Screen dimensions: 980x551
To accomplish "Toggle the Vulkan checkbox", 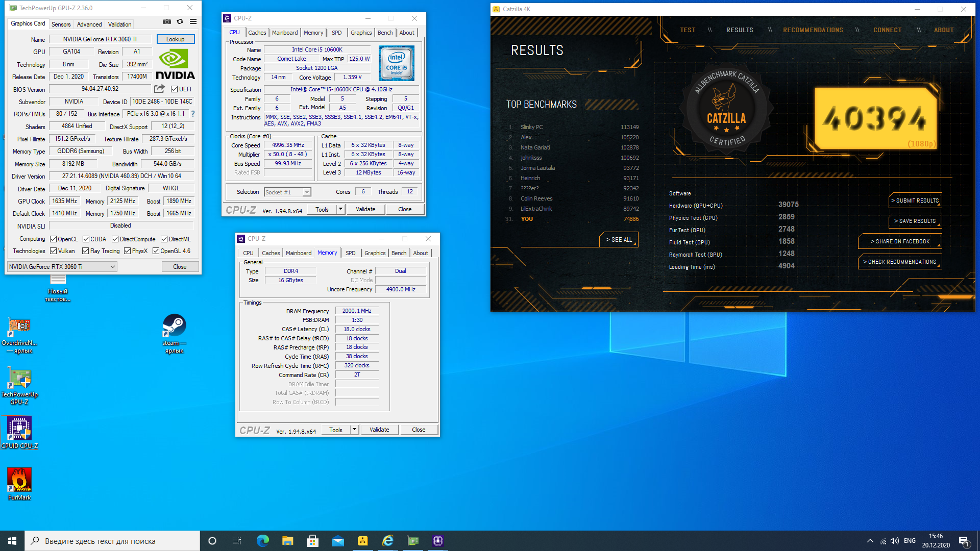I will [53, 251].
